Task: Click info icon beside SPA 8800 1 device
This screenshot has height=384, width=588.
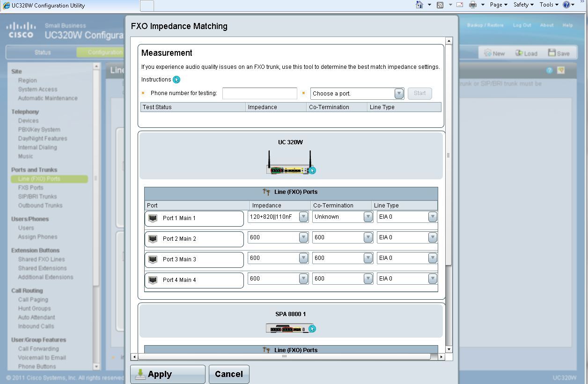Action: point(312,329)
